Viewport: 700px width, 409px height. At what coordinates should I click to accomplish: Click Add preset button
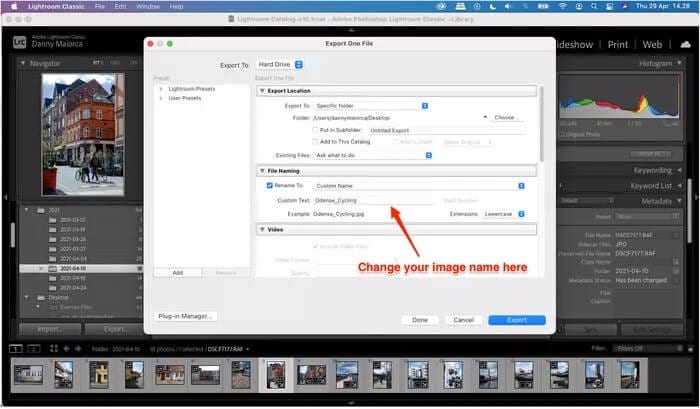click(x=178, y=272)
